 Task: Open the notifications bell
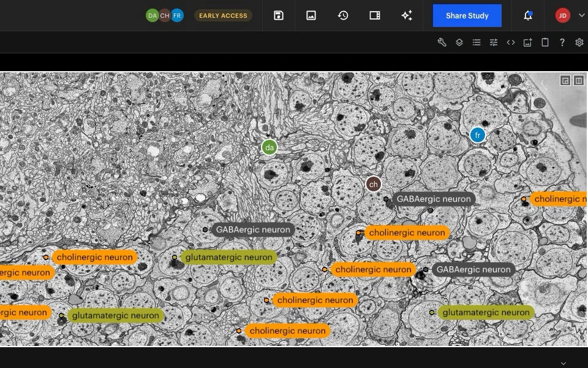(528, 15)
